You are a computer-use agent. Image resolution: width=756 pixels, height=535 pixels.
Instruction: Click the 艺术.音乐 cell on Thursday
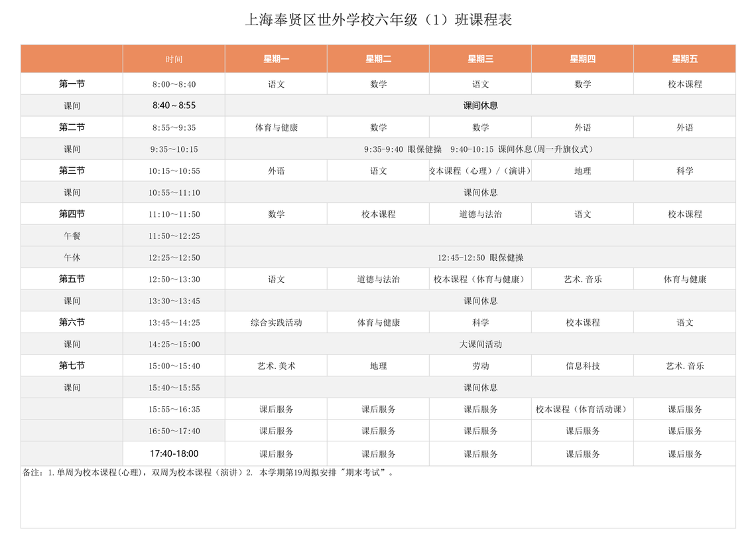(x=582, y=279)
